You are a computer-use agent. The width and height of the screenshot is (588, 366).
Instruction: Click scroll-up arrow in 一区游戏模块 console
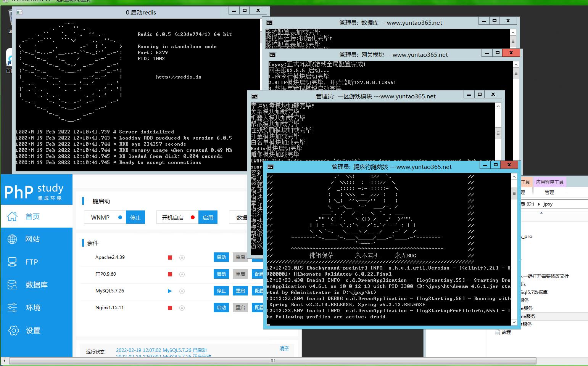[x=498, y=106]
